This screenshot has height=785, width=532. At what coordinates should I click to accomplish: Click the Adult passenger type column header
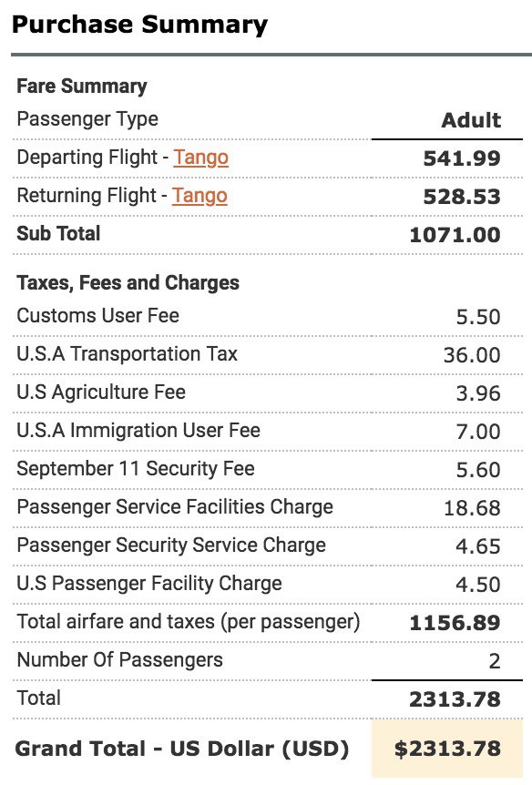coord(471,120)
